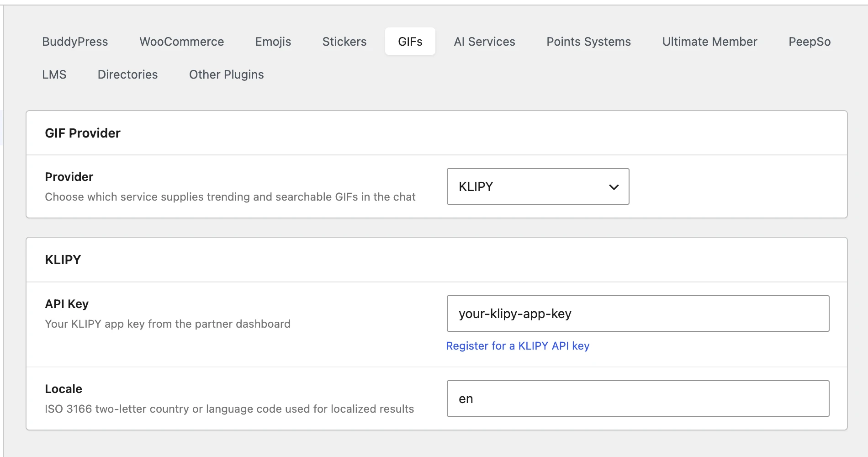Open the PeepSo tab
This screenshot has width=868, height=457.
(x=810, y=42)
